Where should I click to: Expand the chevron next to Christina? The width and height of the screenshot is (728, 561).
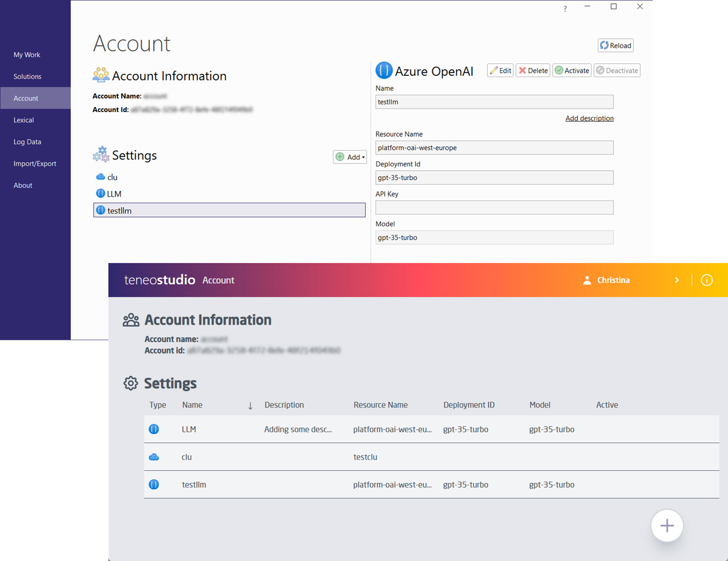[677, 280]
